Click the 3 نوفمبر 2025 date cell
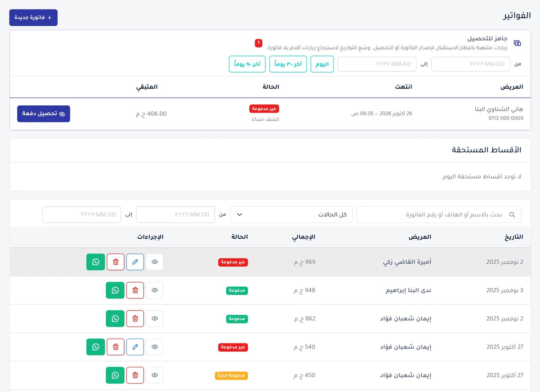 (505, 290)
